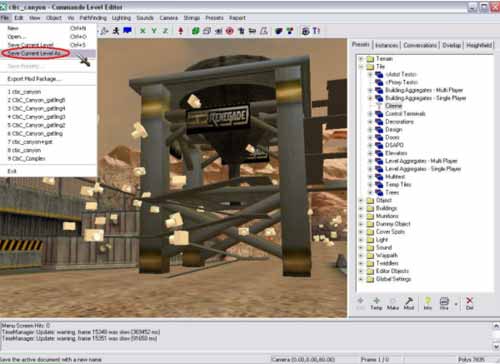Expand the Terrain folder
This screenshot has height=364, width=500.
[x=361, y=59]
